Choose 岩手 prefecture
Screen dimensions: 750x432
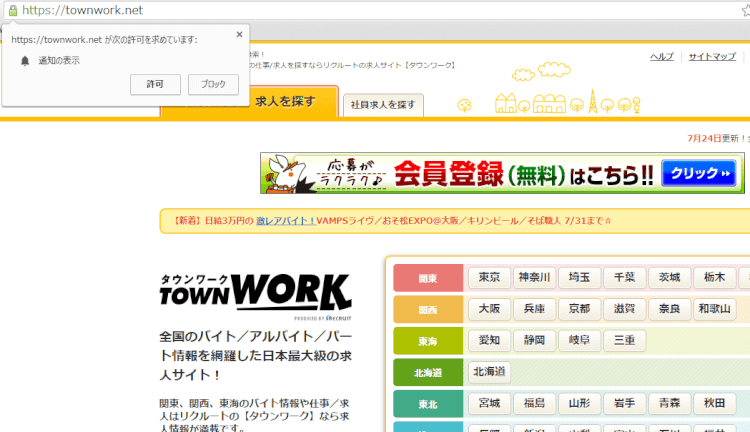coord(624,403)
